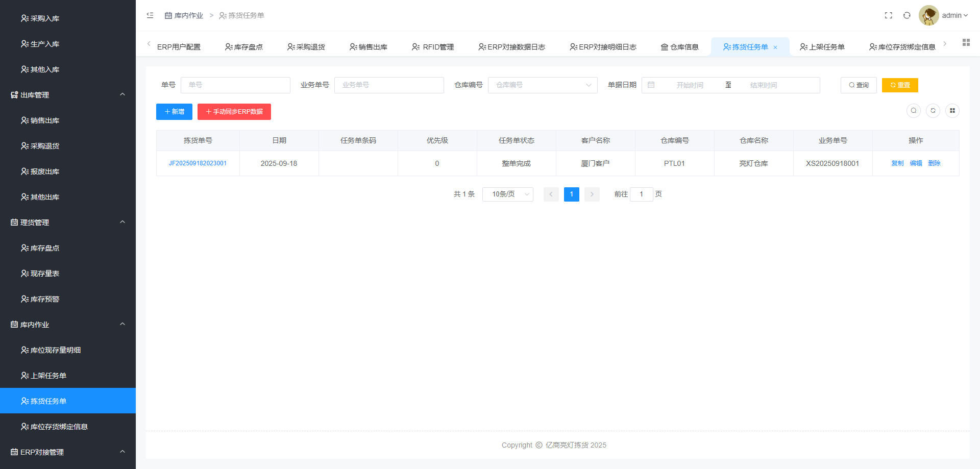Open the tab list grid icon at far right
This screenshot has height=469, width=980.
(x=966, y=42)
